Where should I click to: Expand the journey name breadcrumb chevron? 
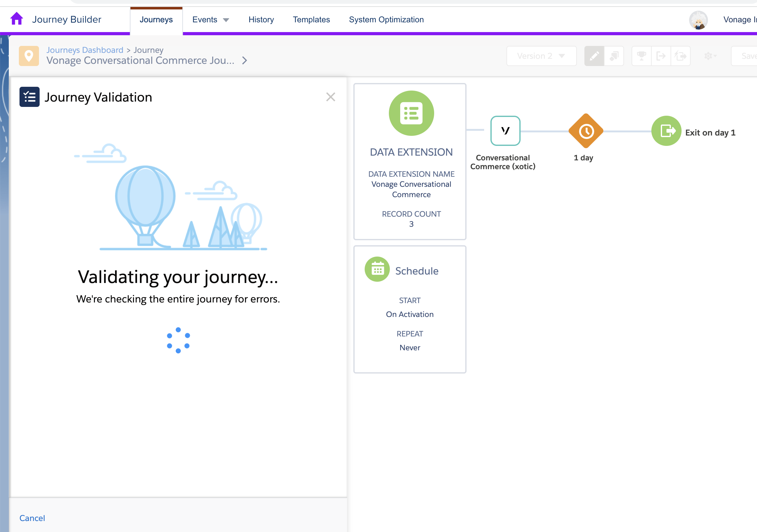244,60
